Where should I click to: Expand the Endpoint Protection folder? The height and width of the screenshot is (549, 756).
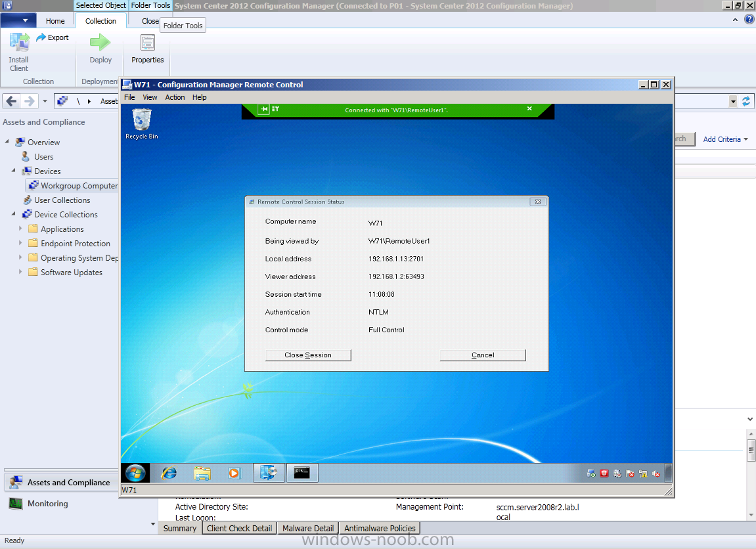20,243
